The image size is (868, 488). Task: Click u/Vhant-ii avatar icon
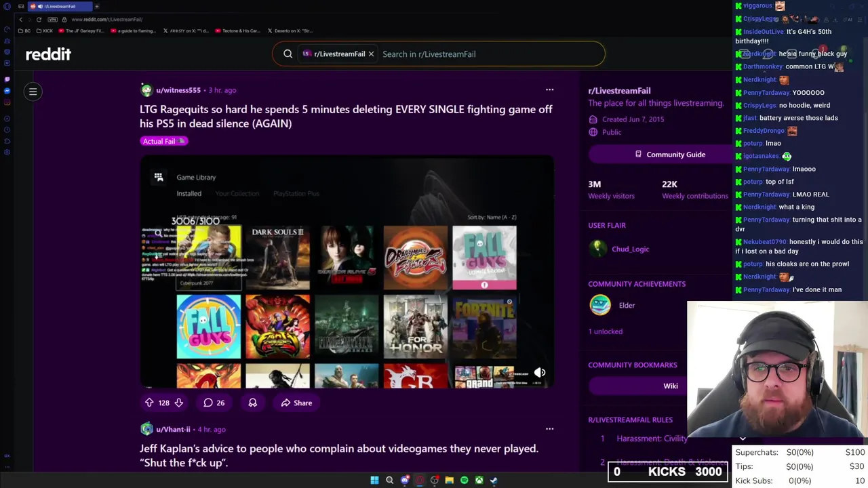146,429
